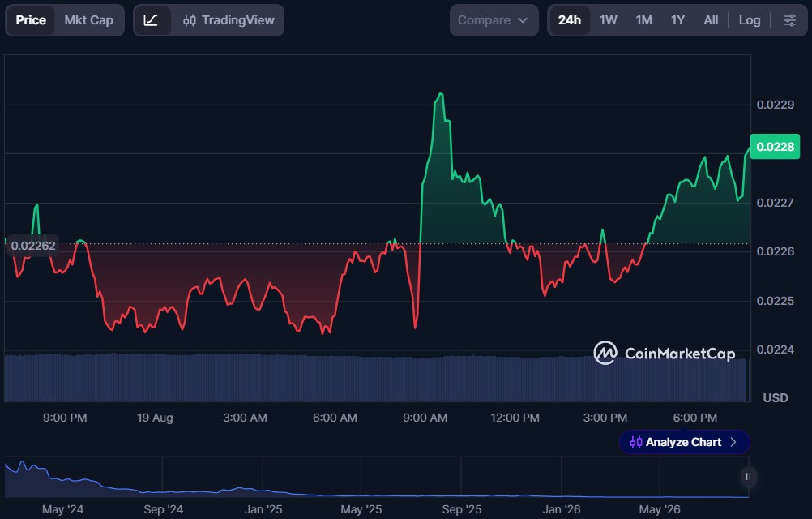Expand the Compare dropdown

point(494,20)
